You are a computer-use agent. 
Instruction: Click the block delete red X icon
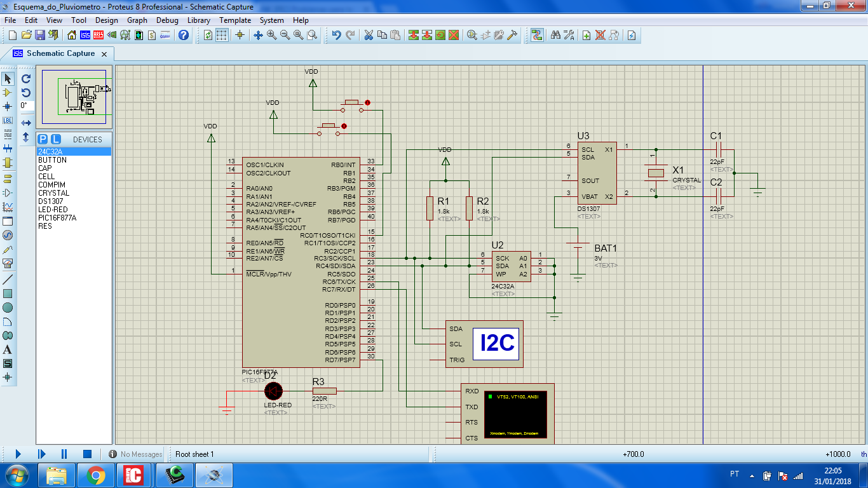coord(454,35)
